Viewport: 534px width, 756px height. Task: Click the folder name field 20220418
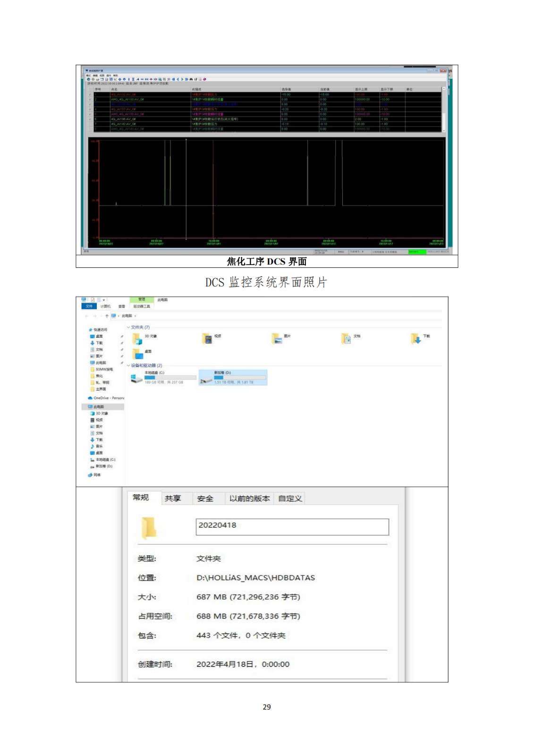[292, 526]
